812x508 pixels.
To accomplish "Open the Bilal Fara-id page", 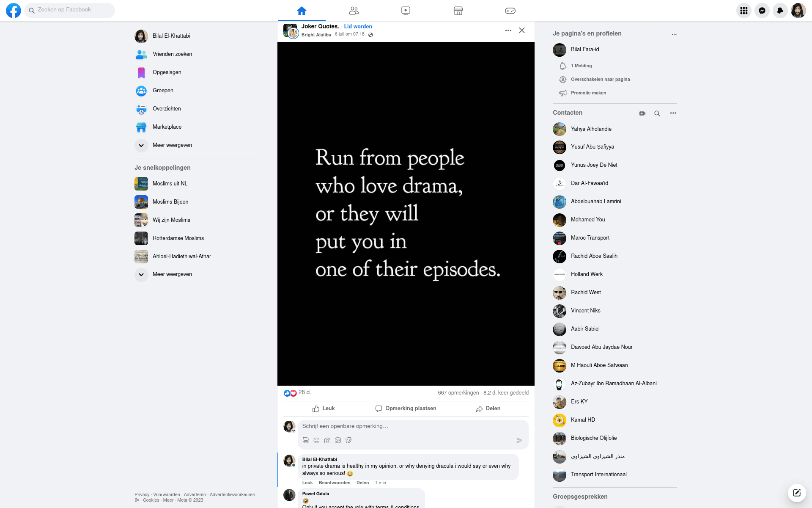I will (x=614, y=50).
